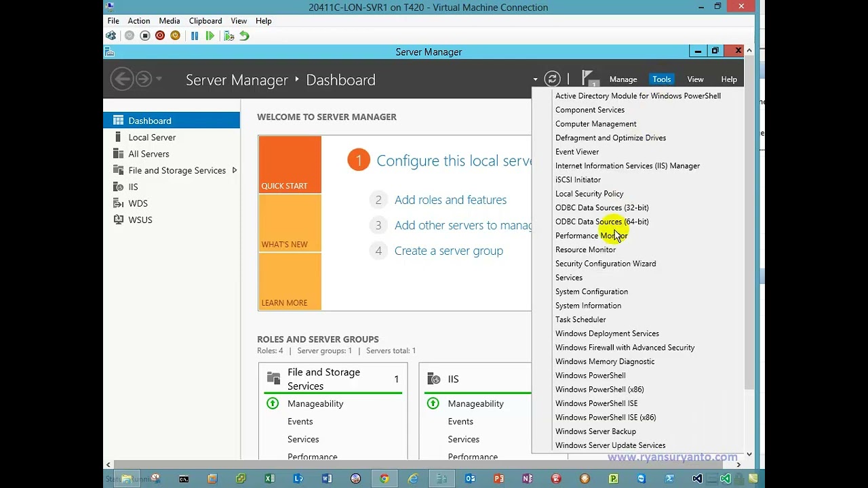Select Dashboard in the sidebar
The width and height of the screenshot is (868, 488).
pyautogui.click(x=172, y=121)
